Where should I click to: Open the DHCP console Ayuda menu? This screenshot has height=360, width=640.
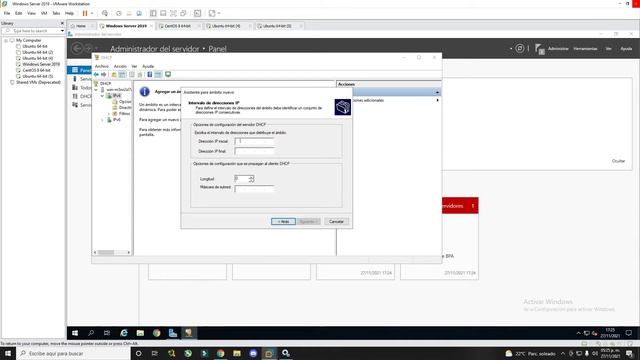tap(148, 66)
